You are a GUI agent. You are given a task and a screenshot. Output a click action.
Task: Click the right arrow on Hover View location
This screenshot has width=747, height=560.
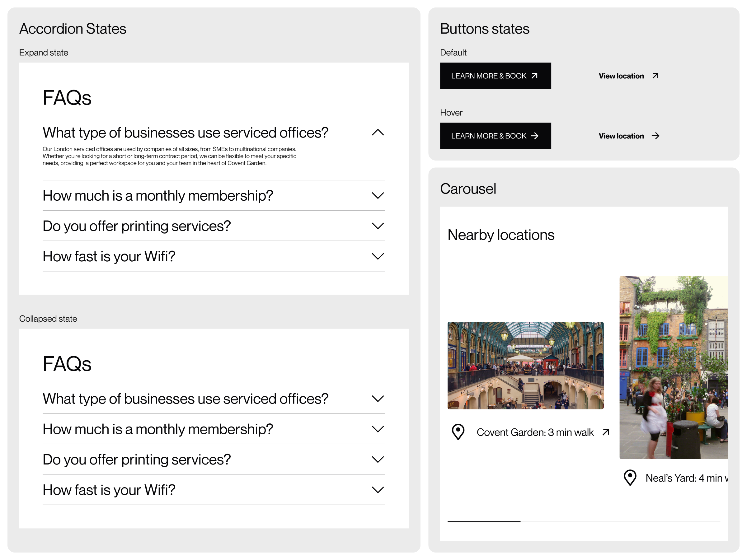coord(655,136)
